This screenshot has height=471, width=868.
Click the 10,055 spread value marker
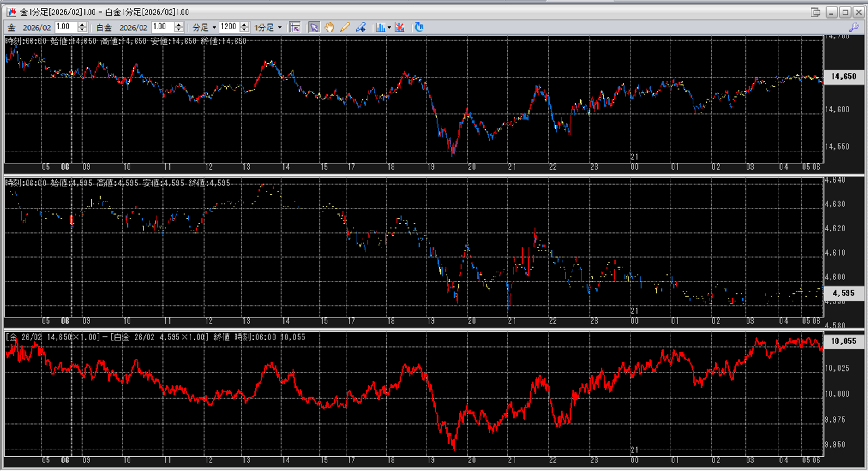click(843, 341)
